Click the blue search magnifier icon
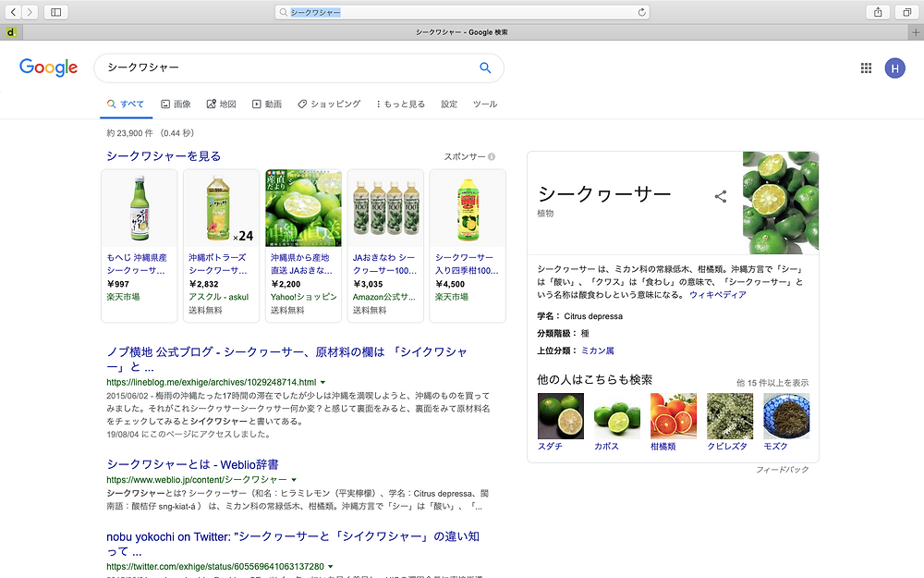 485,68
